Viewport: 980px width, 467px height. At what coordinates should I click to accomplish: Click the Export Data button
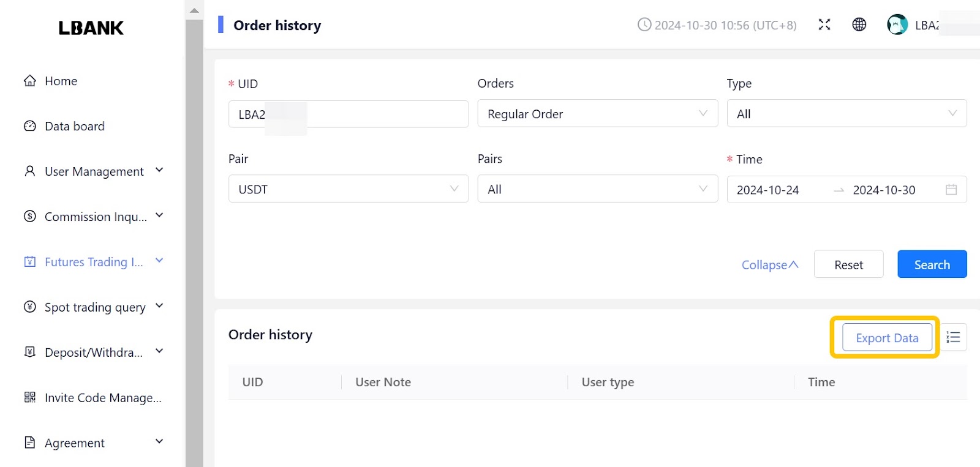pyautogui.click(x=886, y=338)
